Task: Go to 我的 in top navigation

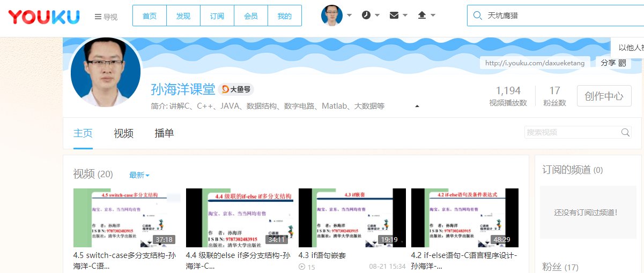Action: point(285,16)
